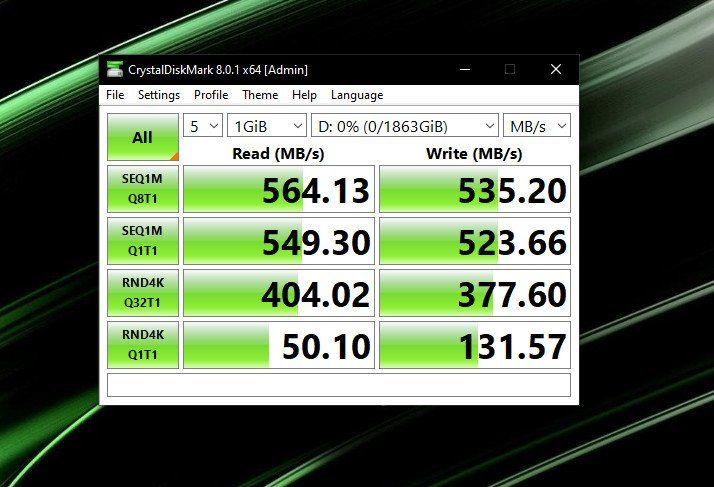Click the 549.30 read result
This screenshot has width=714, height=487.
279,241
